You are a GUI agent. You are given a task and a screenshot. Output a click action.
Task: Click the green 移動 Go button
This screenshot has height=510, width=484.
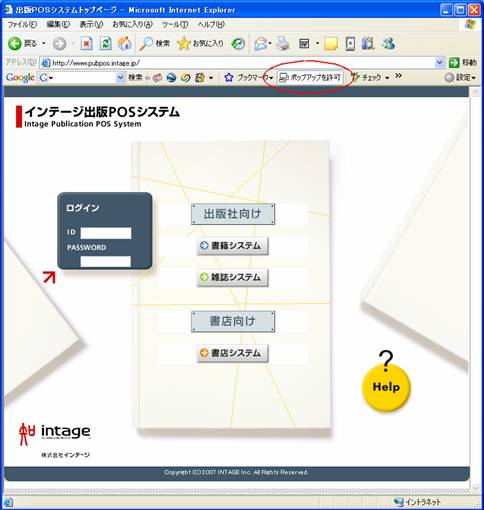point(463,62)
